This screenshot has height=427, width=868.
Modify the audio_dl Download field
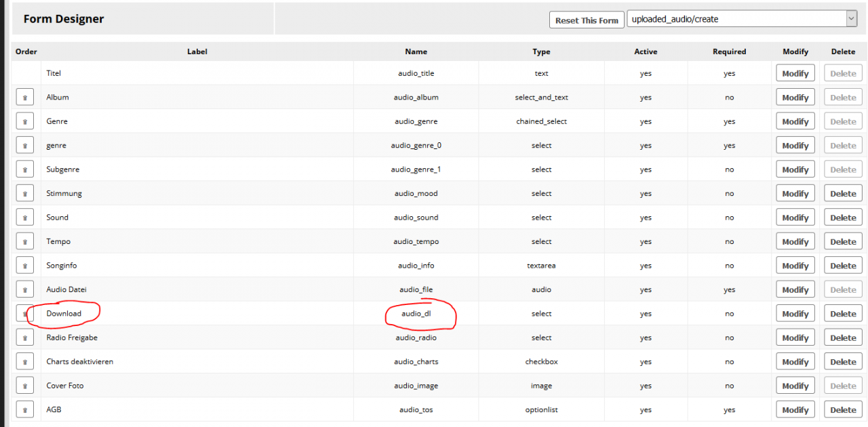click(x=795, y=314)
